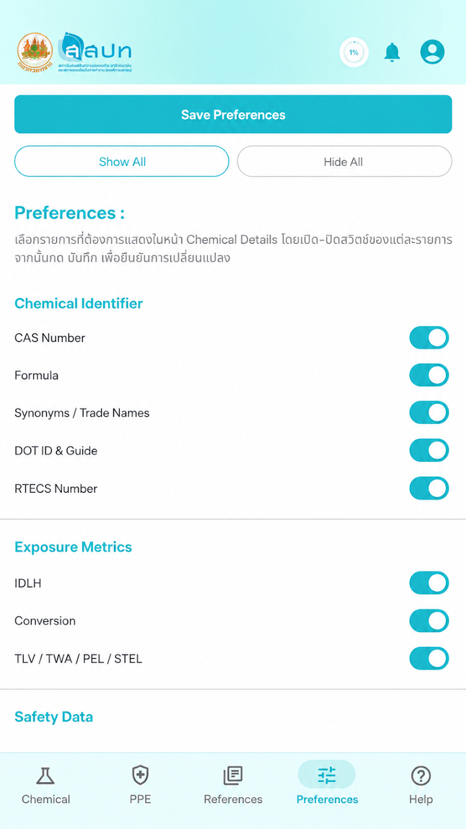Click the Hide All button
The image size is (466, 829).
click(344, 161)
